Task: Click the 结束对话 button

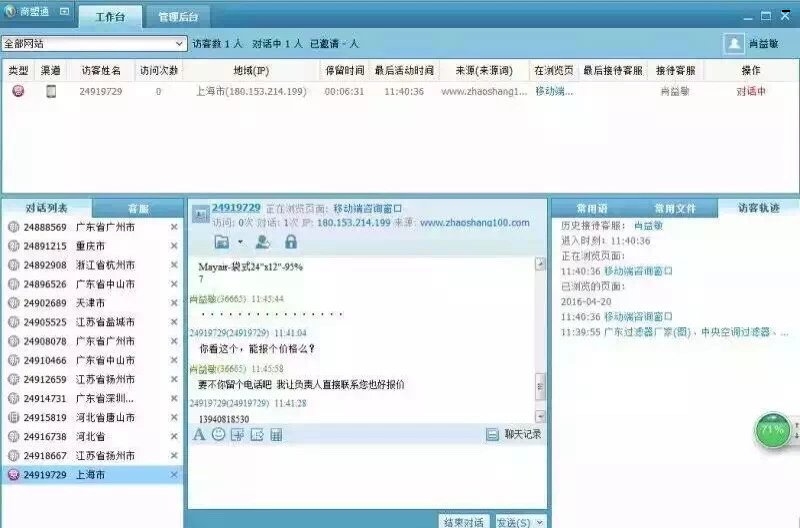Action: [x=462, y=522]
